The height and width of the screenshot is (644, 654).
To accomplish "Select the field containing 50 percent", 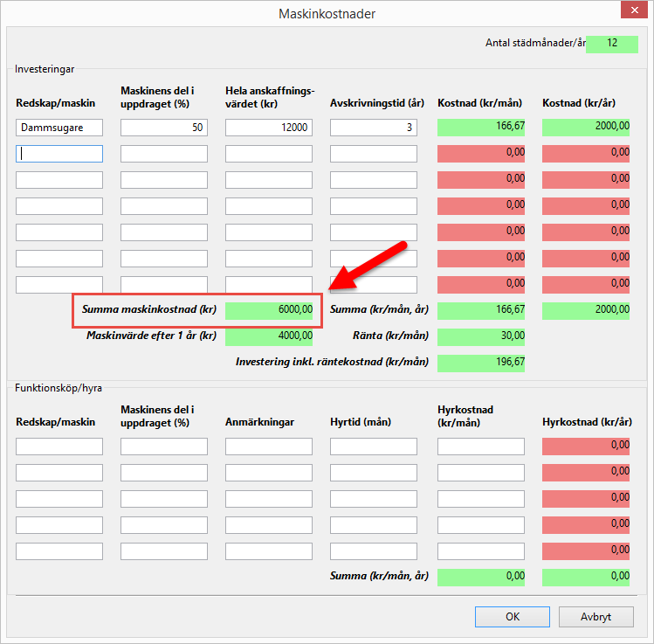I will (164, 128).
